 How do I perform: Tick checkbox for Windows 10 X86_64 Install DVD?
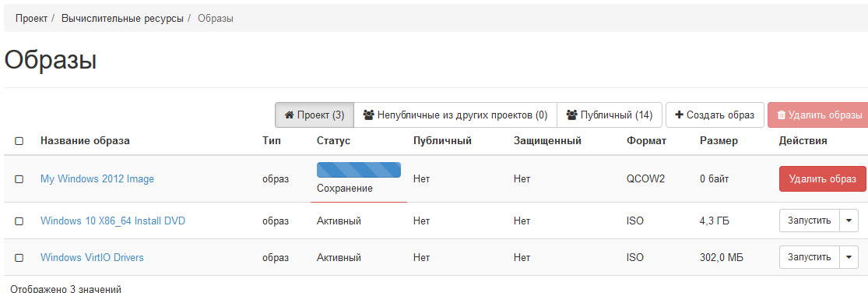point(19,221)
